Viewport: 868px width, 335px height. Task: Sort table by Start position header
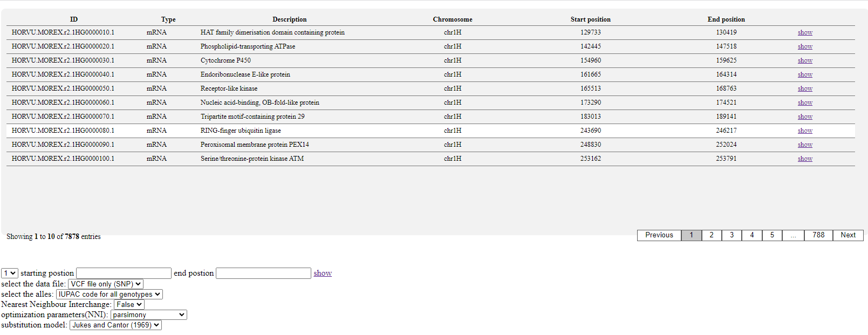tap(591, 19)
